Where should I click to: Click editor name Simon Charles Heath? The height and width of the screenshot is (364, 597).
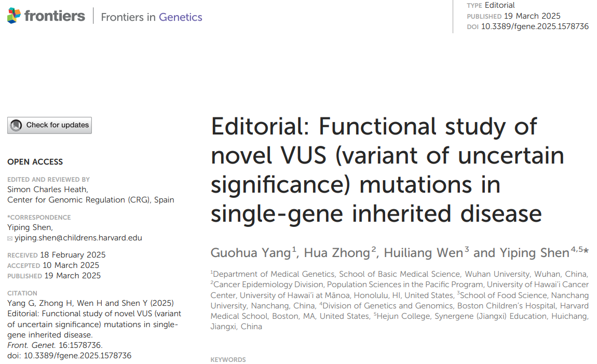pyautogui.click(x=48, y=190)
